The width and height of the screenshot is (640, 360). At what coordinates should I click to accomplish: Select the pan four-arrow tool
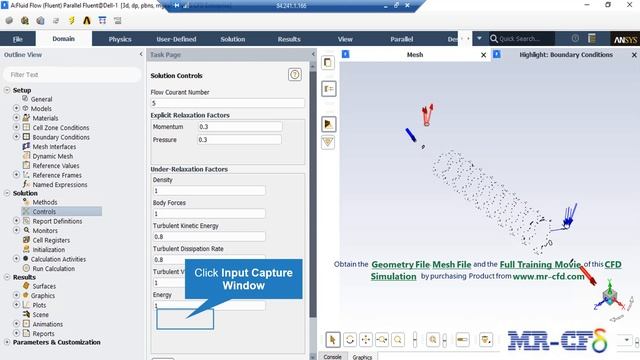pos(366,340)
